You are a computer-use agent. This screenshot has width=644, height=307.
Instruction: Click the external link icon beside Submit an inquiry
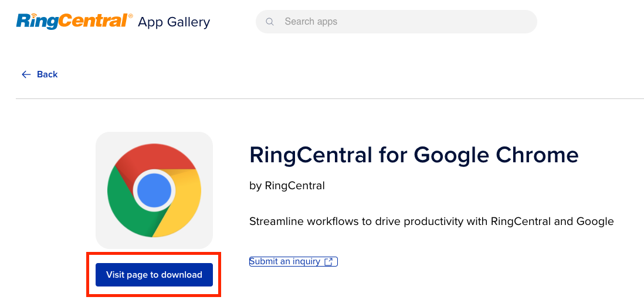coord(328,262)
